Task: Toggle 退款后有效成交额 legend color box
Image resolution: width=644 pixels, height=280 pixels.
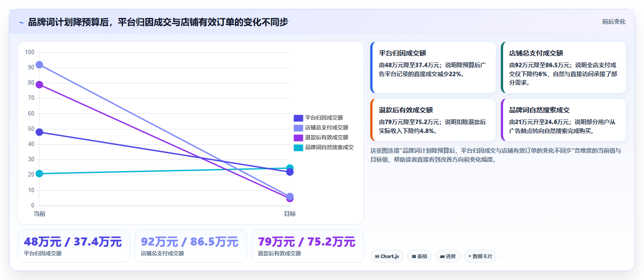Action: (x=298, y=138)
